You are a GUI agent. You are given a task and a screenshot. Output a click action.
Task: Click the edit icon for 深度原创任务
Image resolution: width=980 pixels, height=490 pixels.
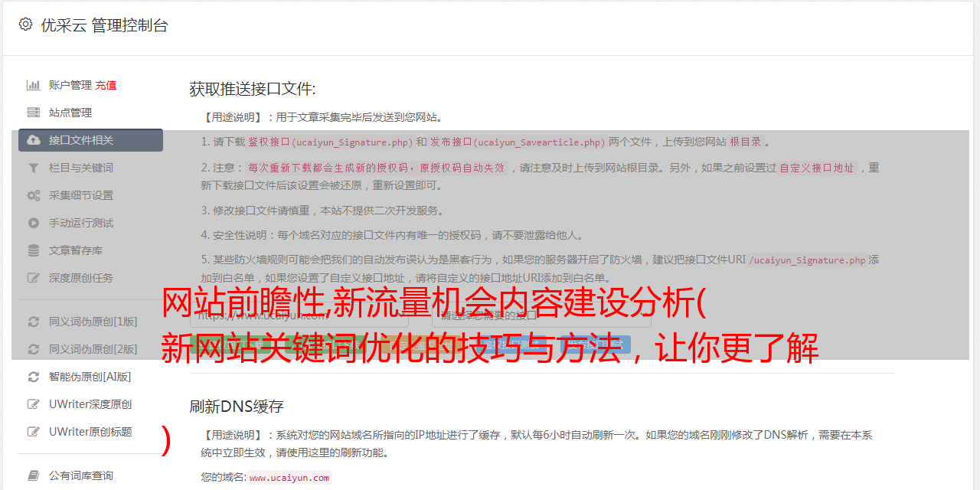tap(34, 278)
